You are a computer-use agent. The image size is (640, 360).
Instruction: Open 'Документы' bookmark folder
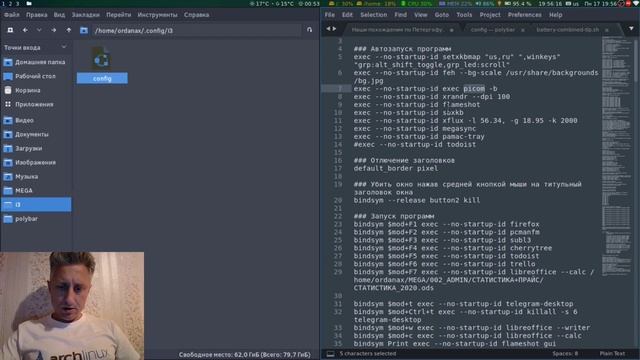coord(36,134)
